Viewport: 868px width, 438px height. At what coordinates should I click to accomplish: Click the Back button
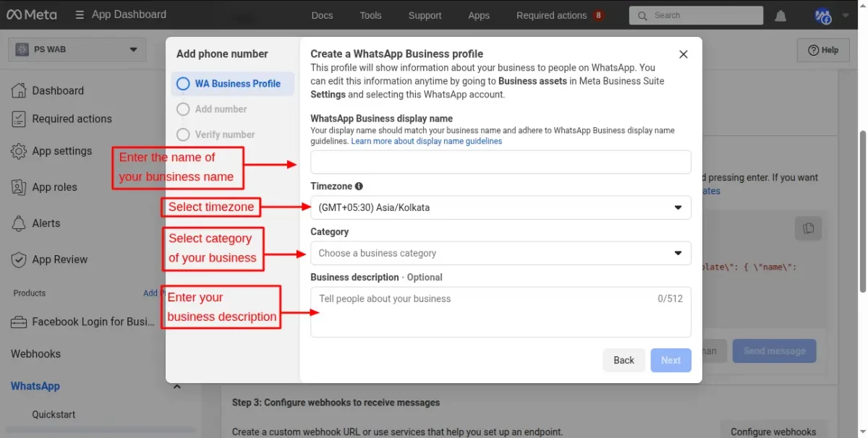624,360
